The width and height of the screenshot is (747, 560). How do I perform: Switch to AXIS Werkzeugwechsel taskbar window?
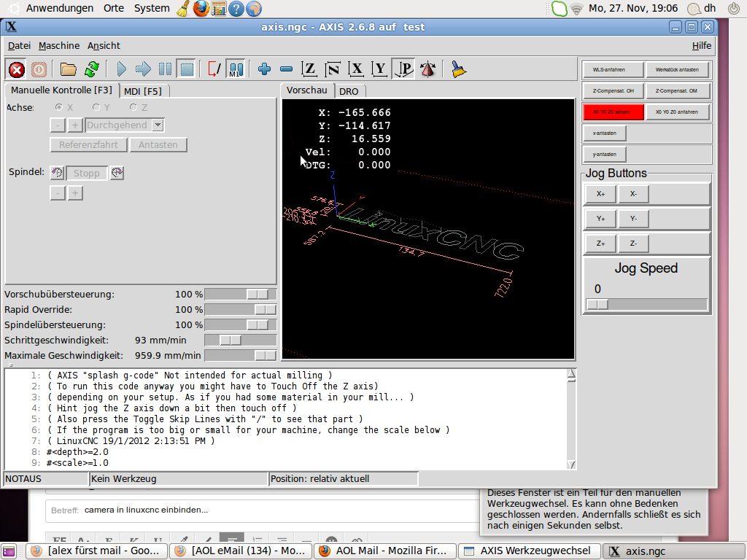coord(530,551)
